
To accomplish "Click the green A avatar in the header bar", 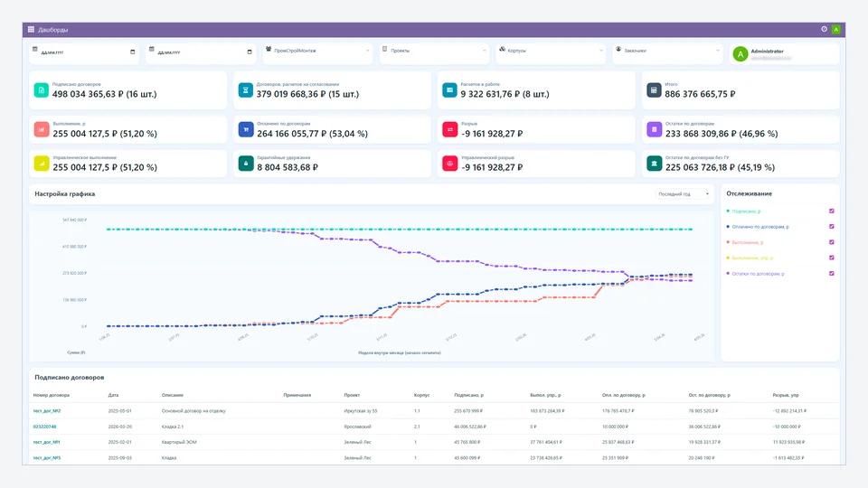I will [835, 29].
